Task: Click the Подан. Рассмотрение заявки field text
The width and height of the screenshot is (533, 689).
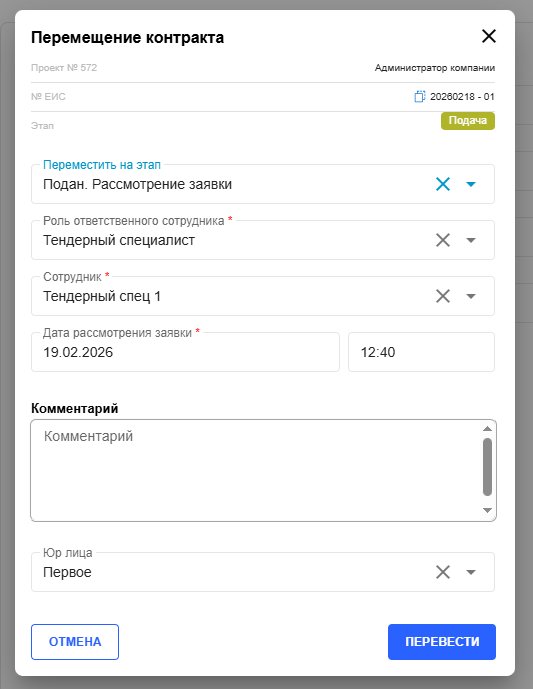Action: coord(138,184)
